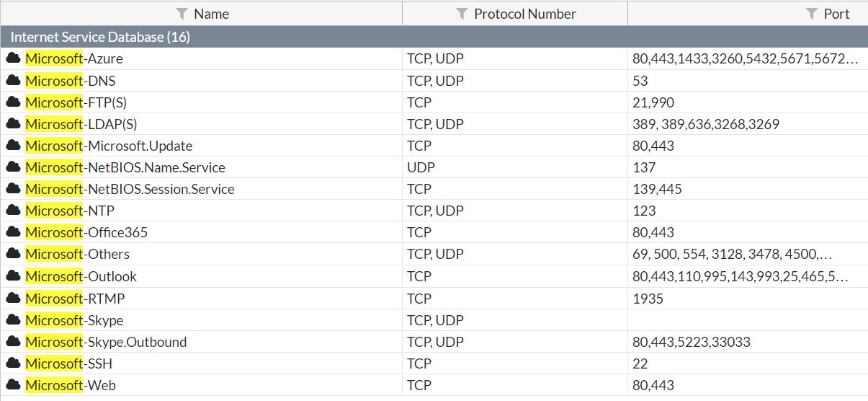Click the cloud icon beside Microsoft-Web
Image resolution: width=868 pixels, height=401 pixels.
[x=13, y=384]
